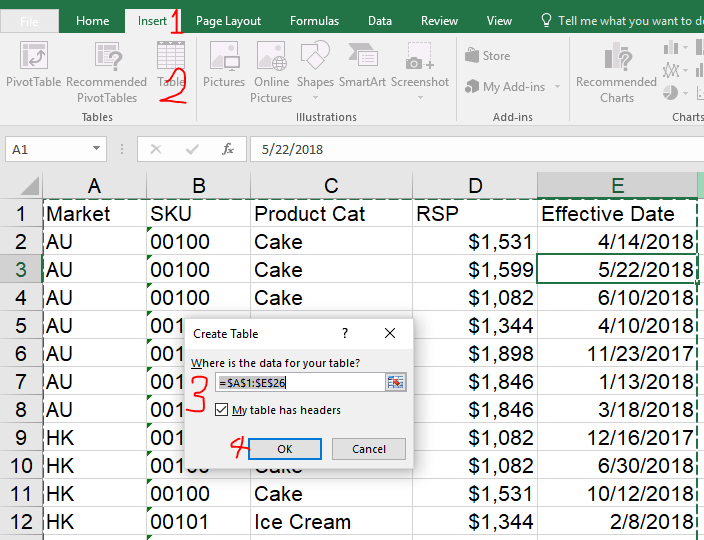The image size is (704, 540).
Task: Click the range selector collapse icon
Action: (396, 382)
